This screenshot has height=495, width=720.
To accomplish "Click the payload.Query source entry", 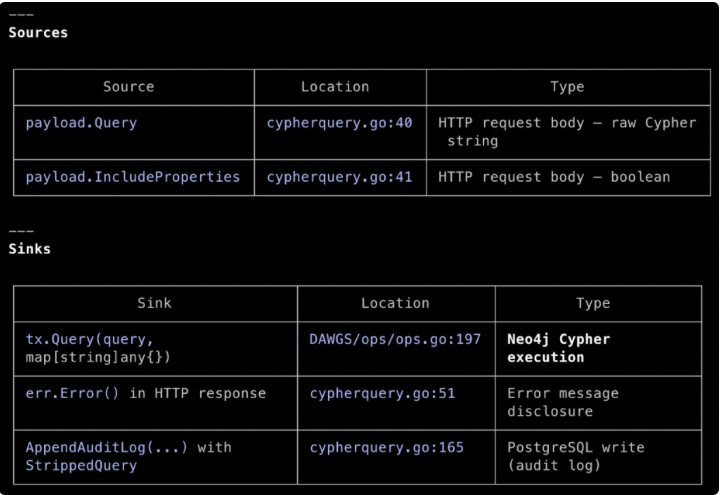I will click(82, 123).
